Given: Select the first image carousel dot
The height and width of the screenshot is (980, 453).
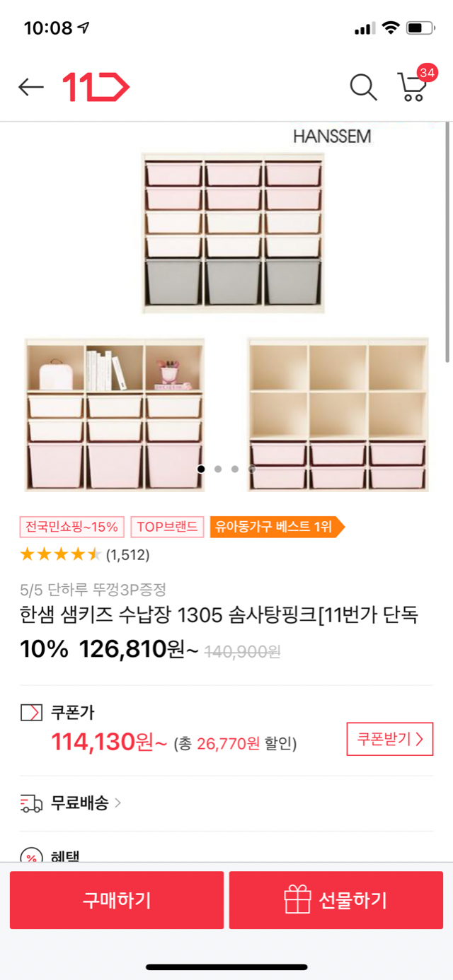Looking at the screenshot, I should (201, 469).
